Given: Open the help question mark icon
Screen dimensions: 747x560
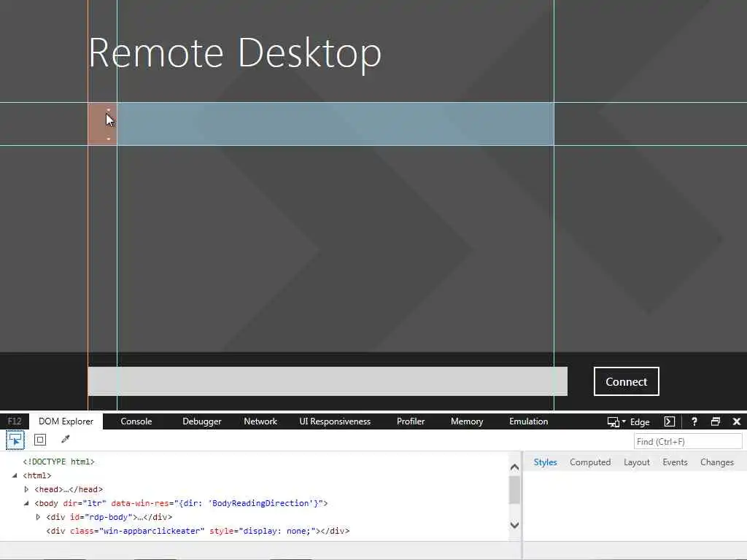Looking at the screenshot, I should (694, 421).
